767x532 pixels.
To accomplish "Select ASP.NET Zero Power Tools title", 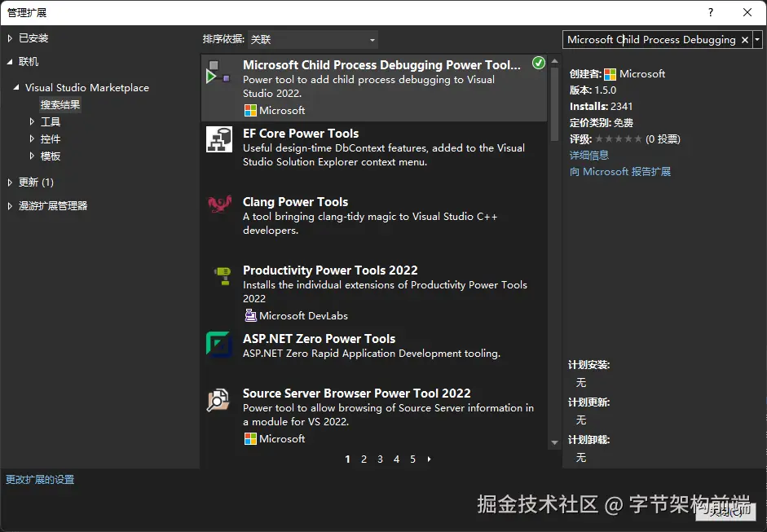I will 319,339.
